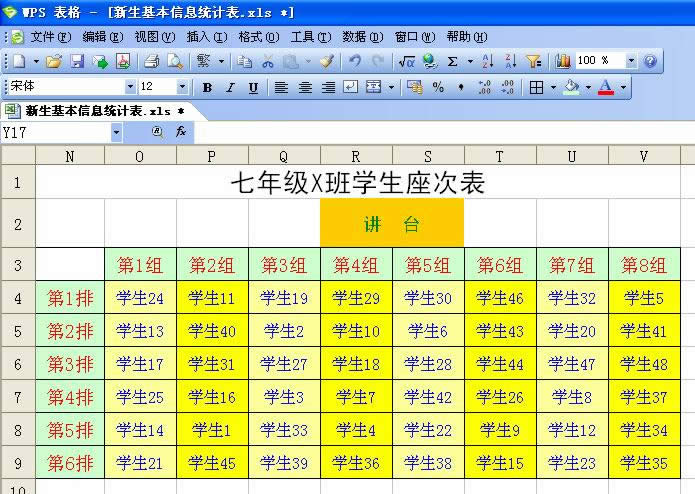Insert formula with the square root icon
695x494 pixels.
pyautogui.click(x=406, y=61)
